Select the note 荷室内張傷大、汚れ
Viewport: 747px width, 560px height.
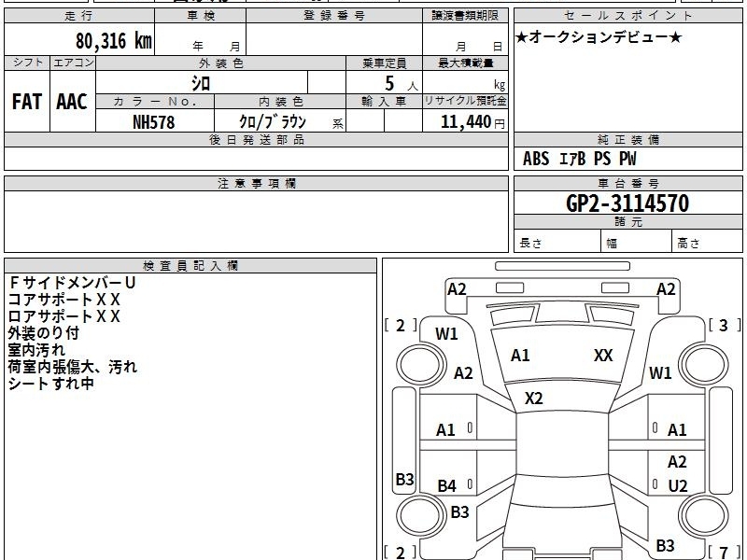(73, 367)
